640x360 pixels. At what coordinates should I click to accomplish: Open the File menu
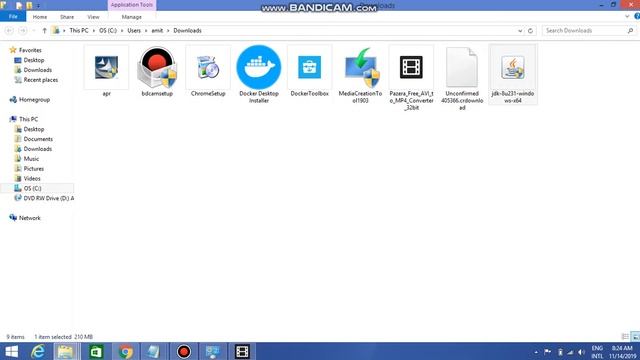[13, 17]
